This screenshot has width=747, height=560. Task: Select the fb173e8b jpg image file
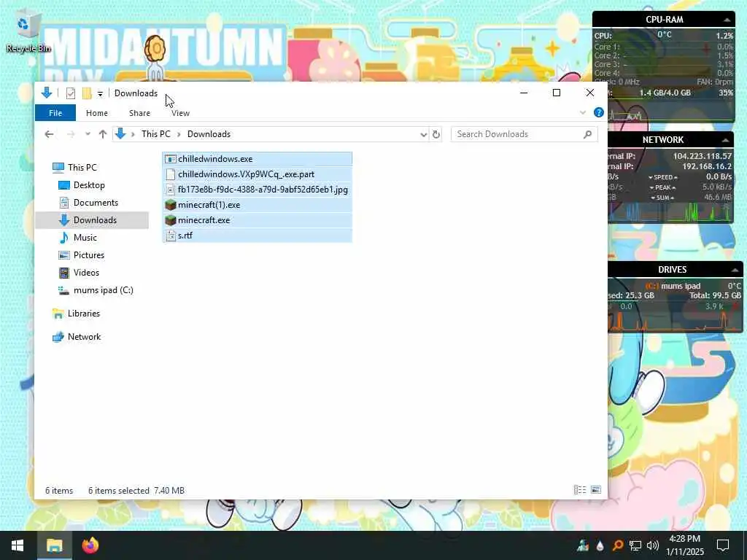point(258,190)
